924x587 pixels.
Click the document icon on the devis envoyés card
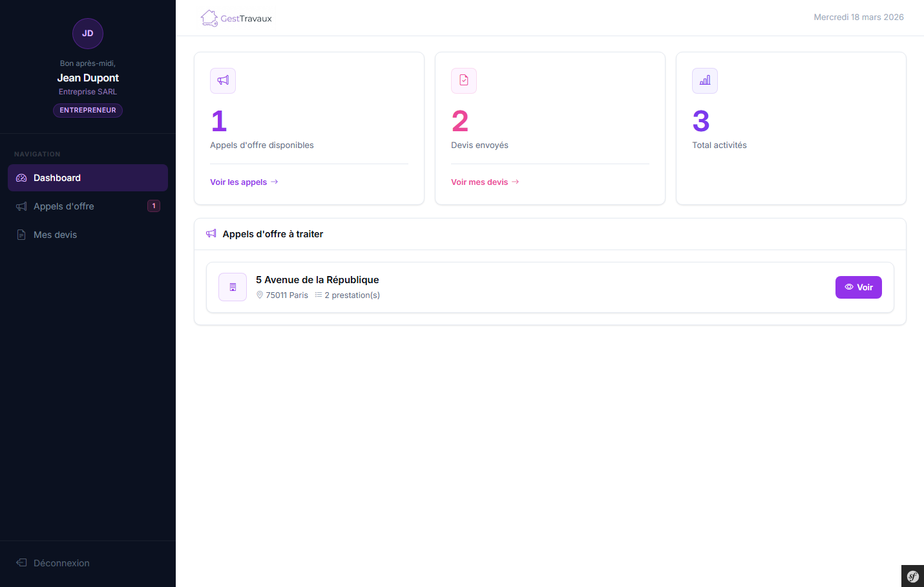463,80
